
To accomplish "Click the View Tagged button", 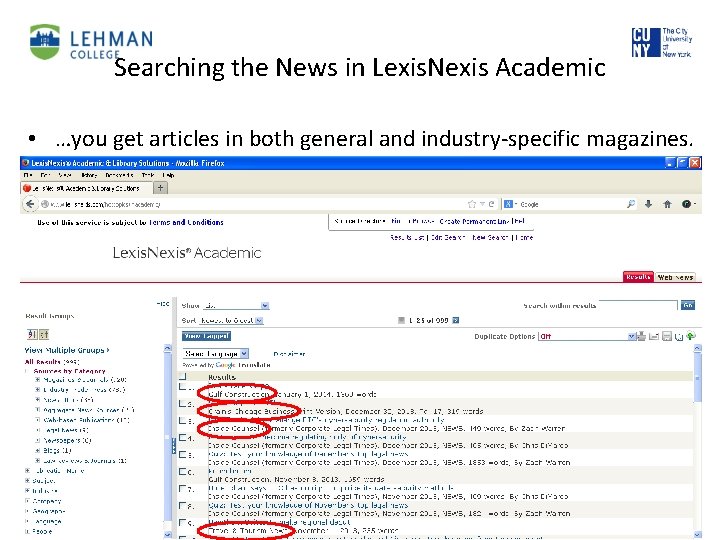I will coord(206,336).
